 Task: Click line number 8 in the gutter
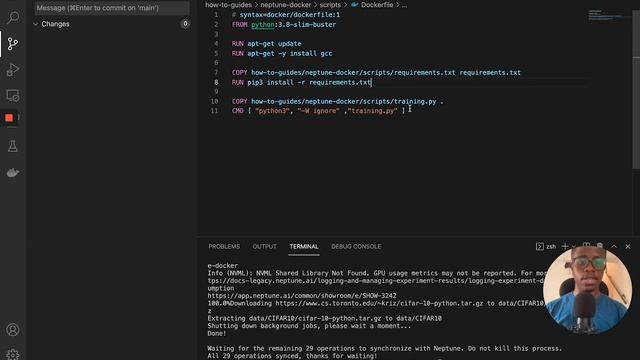coord(216,82)
